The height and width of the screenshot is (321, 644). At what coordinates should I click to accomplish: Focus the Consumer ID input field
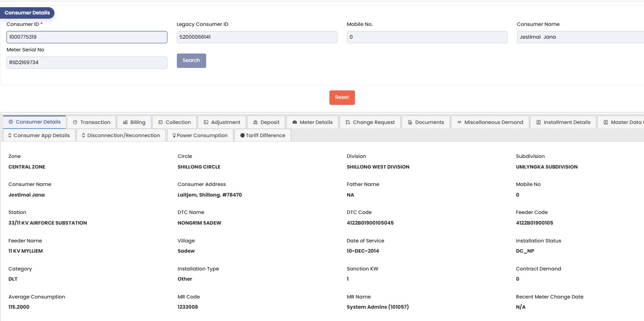pos(87,37)
